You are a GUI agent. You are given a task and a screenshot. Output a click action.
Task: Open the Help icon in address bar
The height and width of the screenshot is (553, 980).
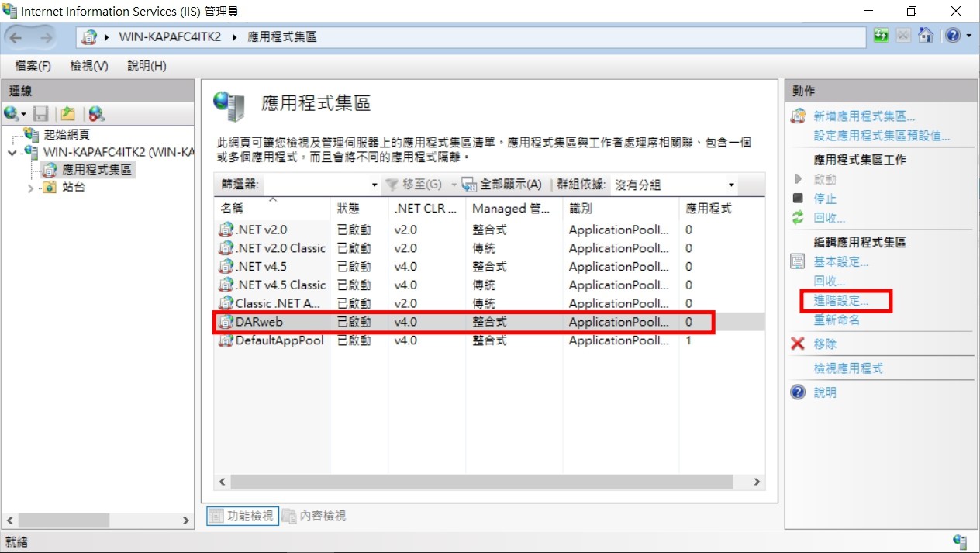click(953, 36)
